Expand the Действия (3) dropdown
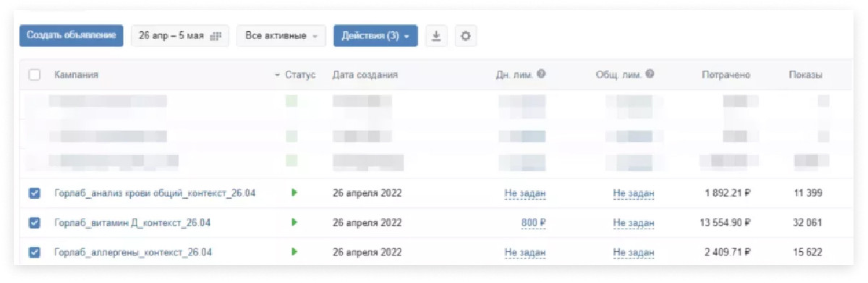The image size is (868, 283). tap(375, 36)
